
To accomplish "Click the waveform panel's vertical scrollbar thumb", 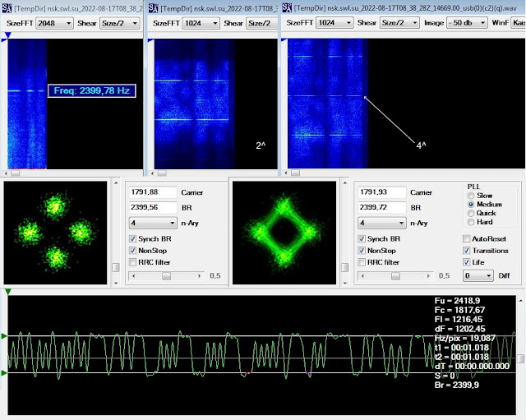I will (x=520, y=358).
